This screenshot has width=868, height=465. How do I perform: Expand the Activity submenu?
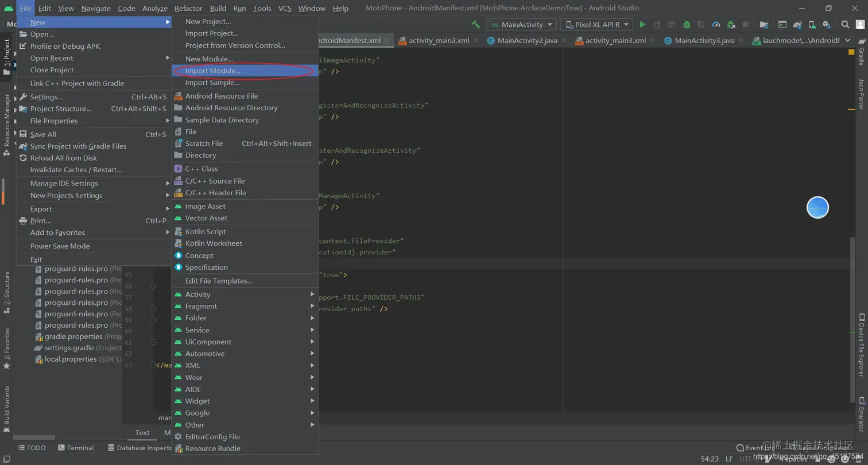[x=245, y=294]
